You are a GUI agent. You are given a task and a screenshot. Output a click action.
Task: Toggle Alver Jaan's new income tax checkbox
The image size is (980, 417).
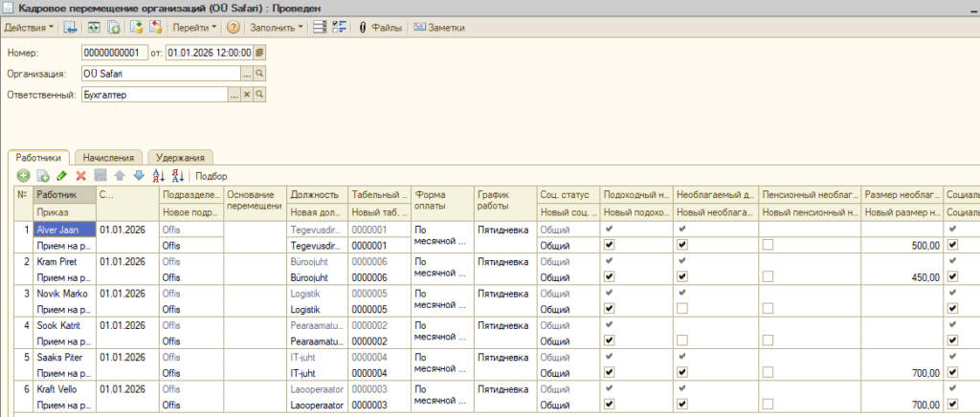point(609,245)
